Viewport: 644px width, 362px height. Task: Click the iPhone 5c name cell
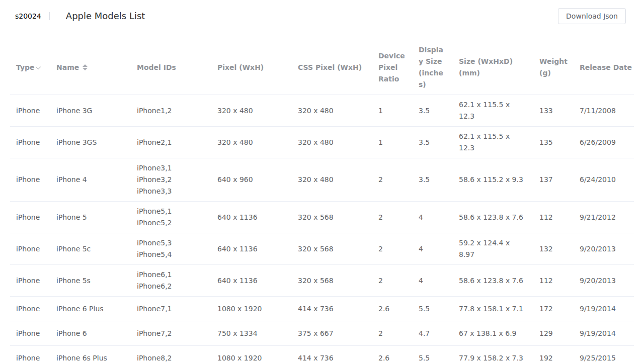[x=73, y=249]
